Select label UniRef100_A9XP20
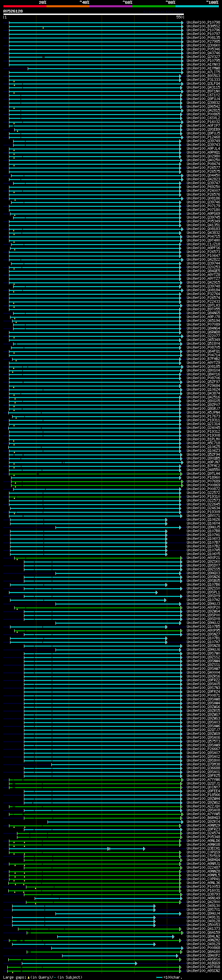222x980 pixels. pos(203,608)
